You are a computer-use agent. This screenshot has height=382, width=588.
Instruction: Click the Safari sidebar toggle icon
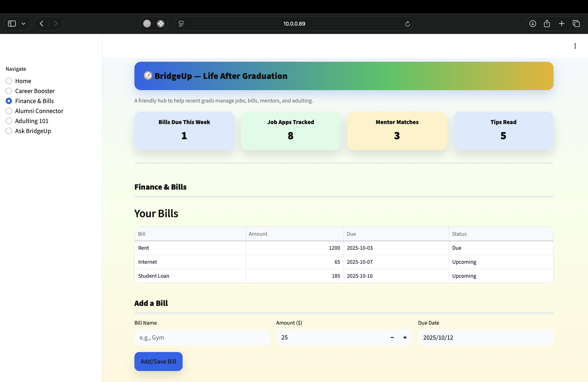click(12, 24)
